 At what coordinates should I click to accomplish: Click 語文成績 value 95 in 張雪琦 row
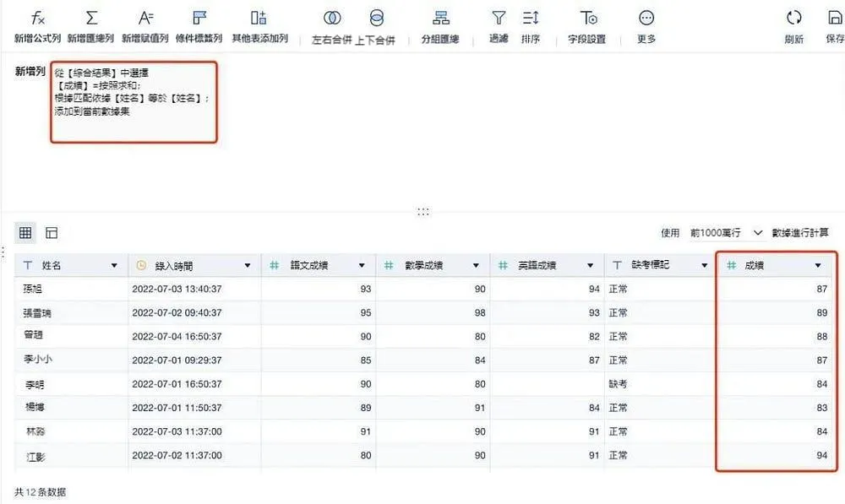(x=319, y=313)
